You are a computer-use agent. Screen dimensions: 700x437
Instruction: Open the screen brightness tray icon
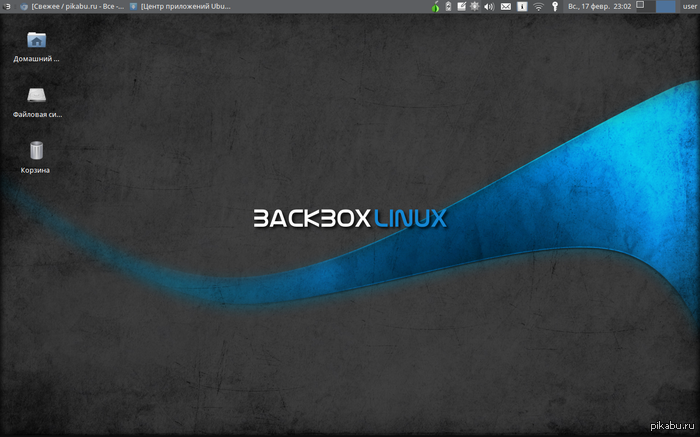pos(474,6)
